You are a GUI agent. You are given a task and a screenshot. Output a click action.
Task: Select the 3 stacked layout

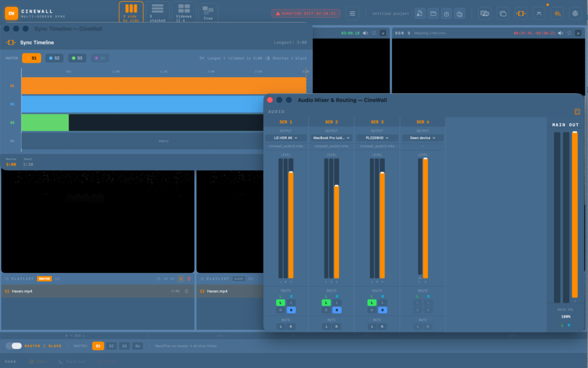(157, 12)
